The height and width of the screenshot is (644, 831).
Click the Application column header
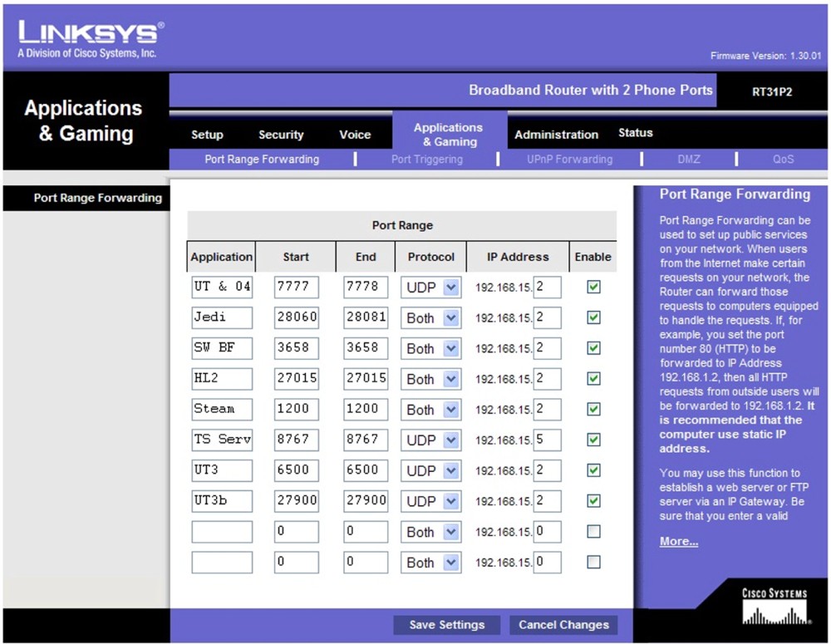click(x=222, y=257)
